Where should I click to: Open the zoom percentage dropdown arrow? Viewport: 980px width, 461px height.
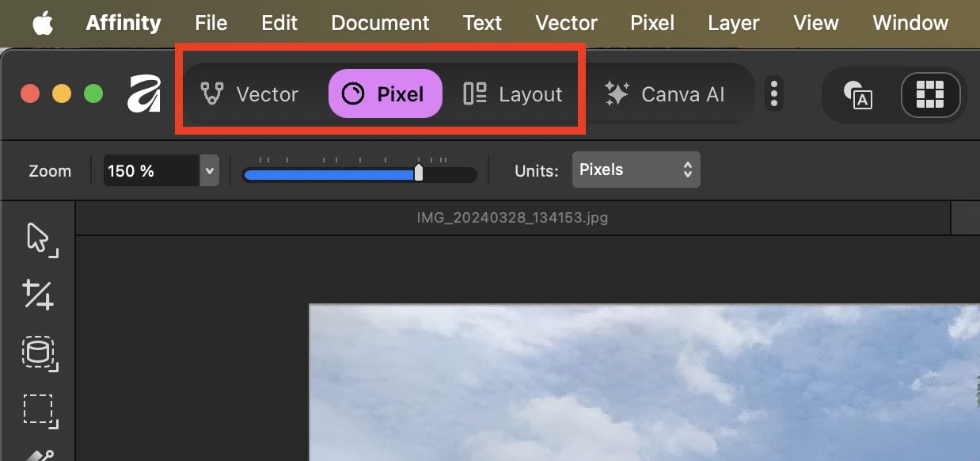pos(209,170)
